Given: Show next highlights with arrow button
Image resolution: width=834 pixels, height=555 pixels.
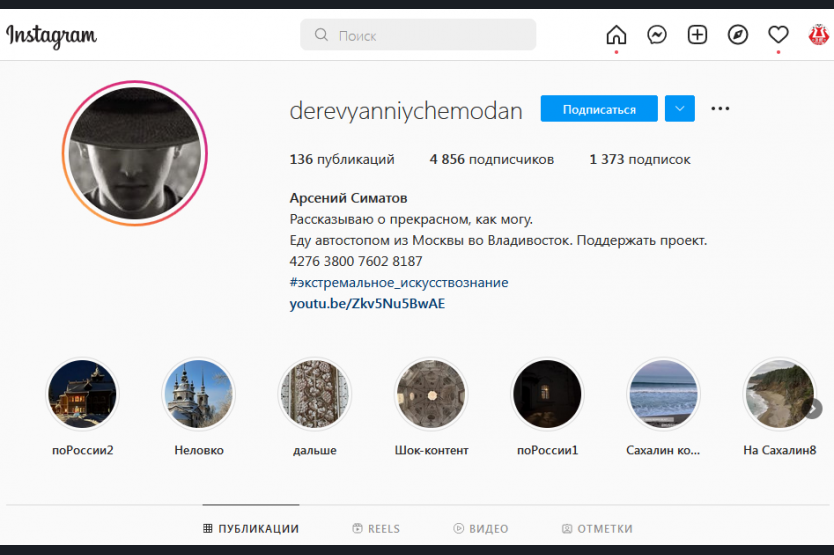Looking at the screenshot, I should point(813,409).
